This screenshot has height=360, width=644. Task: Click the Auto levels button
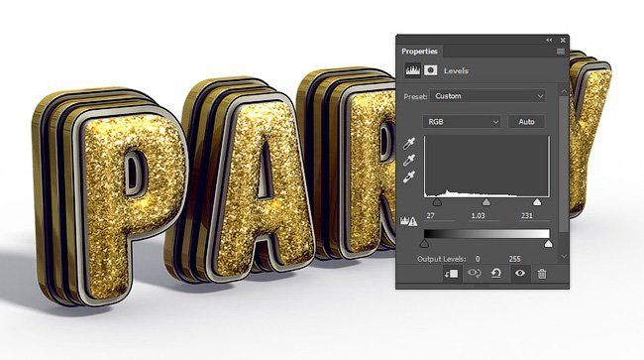pos(526,122)
